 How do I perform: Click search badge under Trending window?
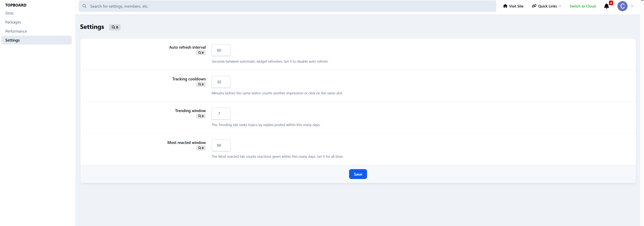click(x=201, y=116)
